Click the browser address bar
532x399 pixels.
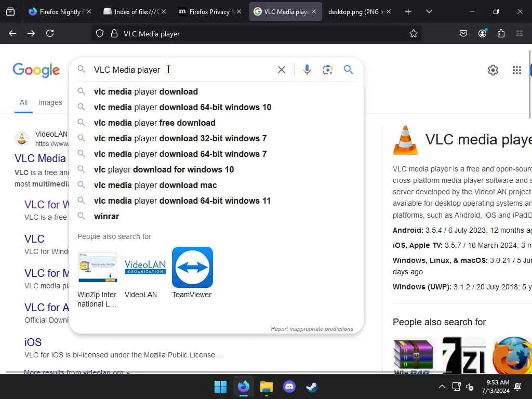point(258,34)
